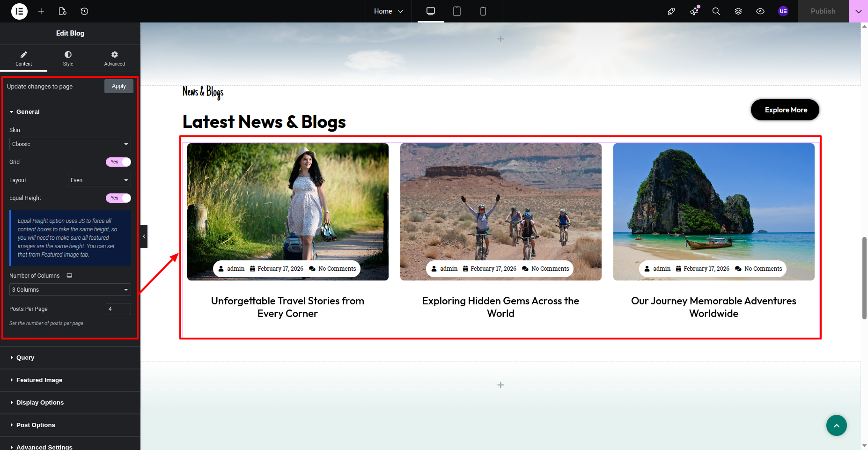This screenshot has width=868, height=450.
Task: Expand the Query section
Action: (25, 358)
